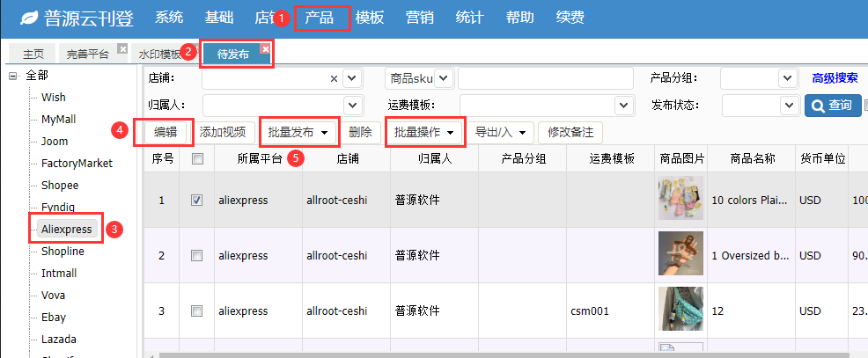
Task: Open the 归属人 dropdown
Action: click(x=353, y=105)
